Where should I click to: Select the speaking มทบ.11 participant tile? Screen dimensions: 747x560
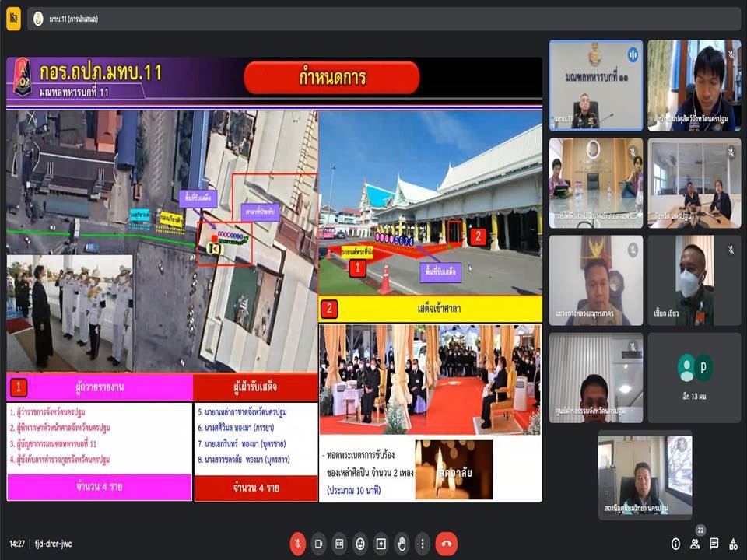596,85
